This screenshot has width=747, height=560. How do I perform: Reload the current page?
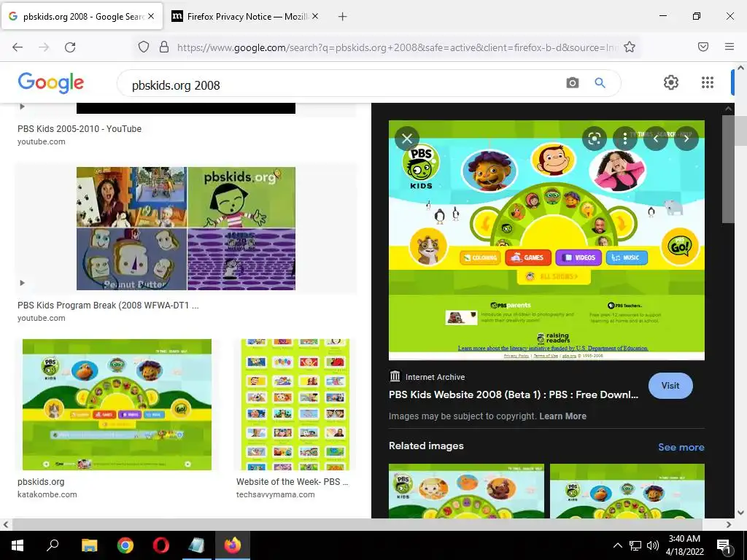coord(70,47)
